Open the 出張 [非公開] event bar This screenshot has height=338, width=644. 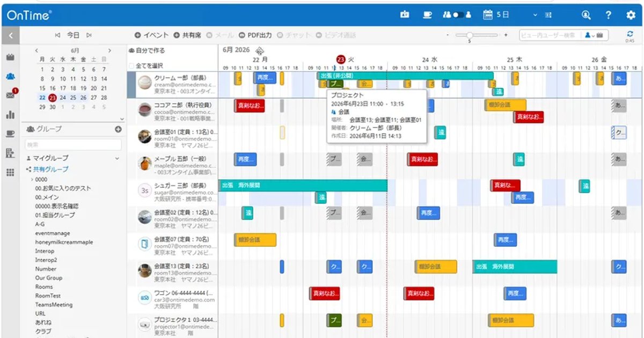click(x=405, y=76)
